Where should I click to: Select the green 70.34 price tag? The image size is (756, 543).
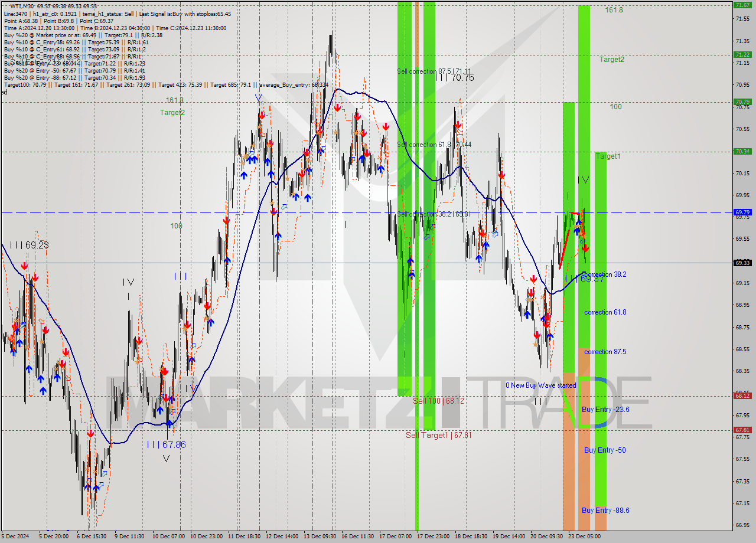click(742, 152)
